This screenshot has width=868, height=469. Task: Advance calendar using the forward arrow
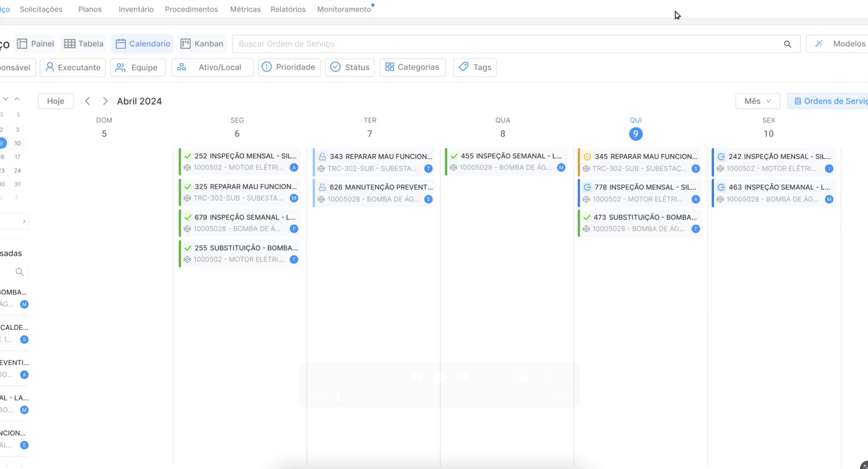point(105,101)
